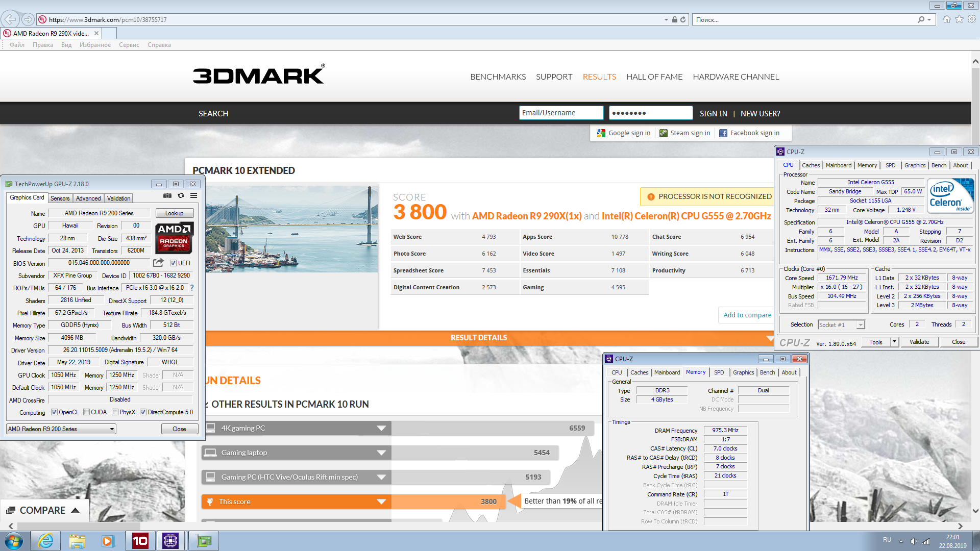Screen dimensions: 980x551
Task: Expand COMPARE panel arrow
Action: pos(76,510)
